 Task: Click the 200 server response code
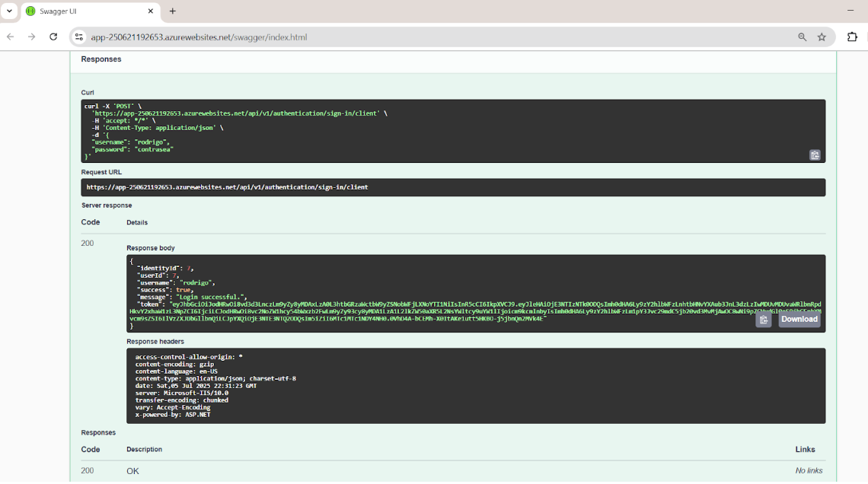[x=88, y=244]
